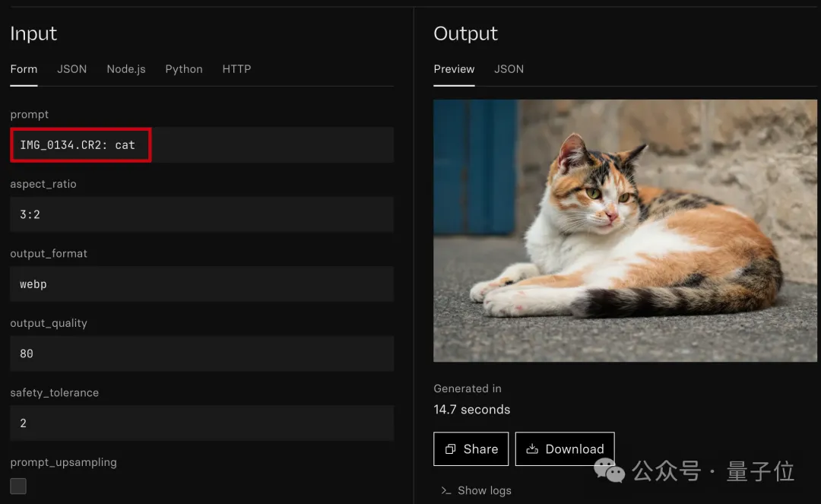Image resolution: width=821 pixels, height=504 pixels.
Task: View the JSON tab under Output
Action: pyautogui.click(x=509, y=69)
